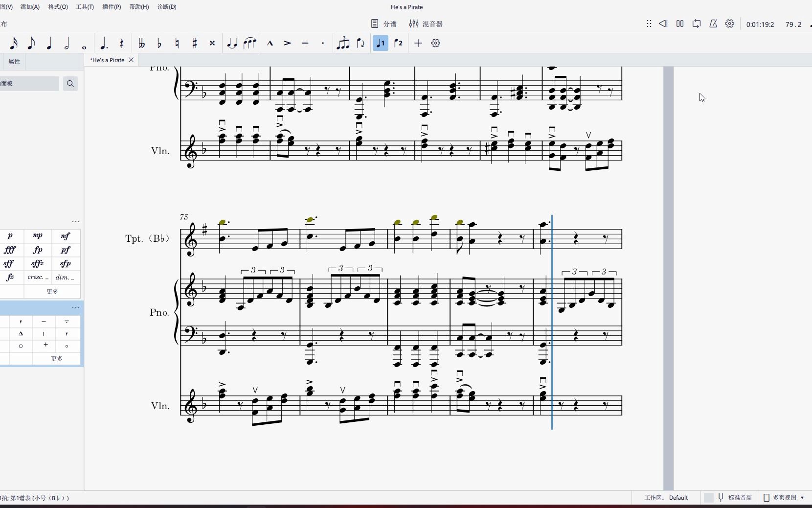812x508 pixels.
Task: Open the tuplet menu
Action: tap(343, 43)
